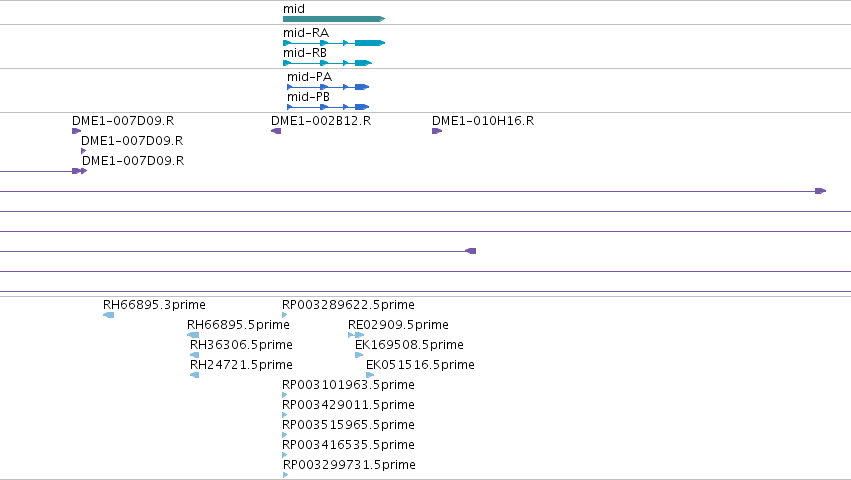Select the small arrow under RP003429011.5prime
The height and width of the screenshot is (480, 851).
point(285,415)
